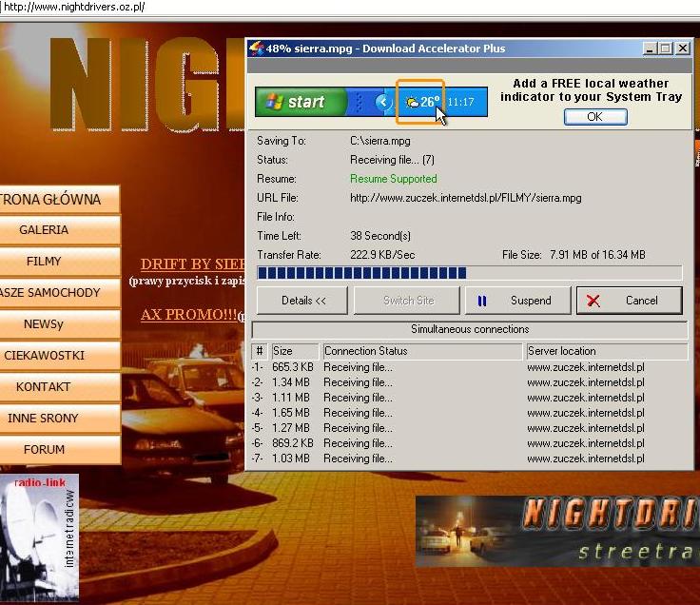The height and width of the screenshot is (605, 700).
Task: Click the 7.91 MB of 16.34 MB file size
Action: [x=597, y=255]
